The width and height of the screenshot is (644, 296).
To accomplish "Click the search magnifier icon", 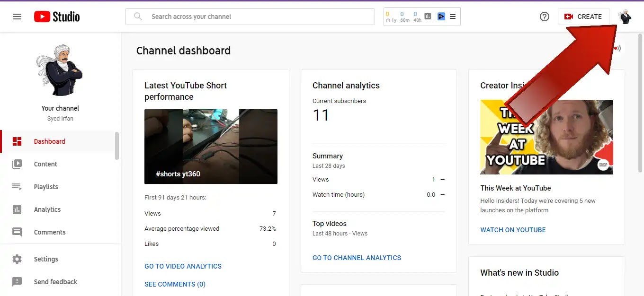I will (138, 17).
